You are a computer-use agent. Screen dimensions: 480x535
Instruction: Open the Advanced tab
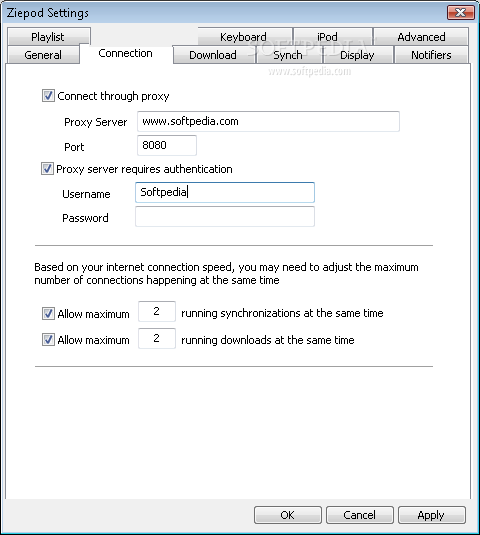(x=421, y=37)
